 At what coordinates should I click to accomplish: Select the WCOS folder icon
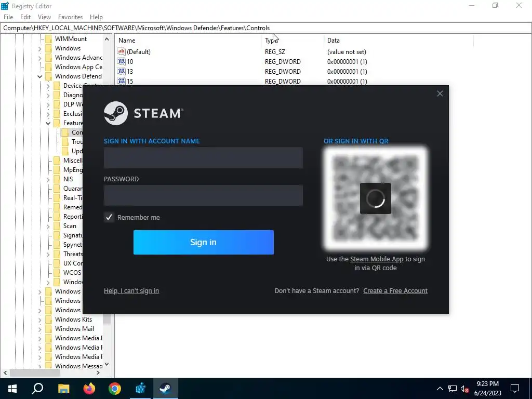tap(57, 272)
